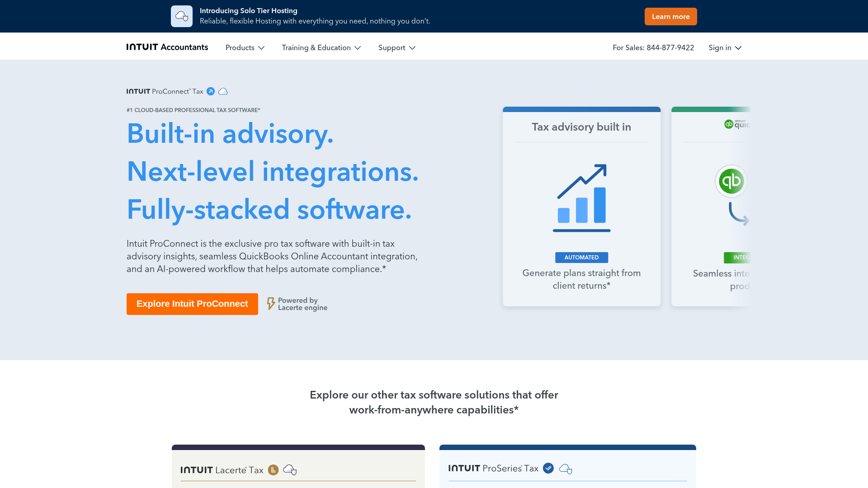Click the ProConnect Tax arrow badge icon
The height and width of the screenshot is (488, 868).
pos(211,91)
